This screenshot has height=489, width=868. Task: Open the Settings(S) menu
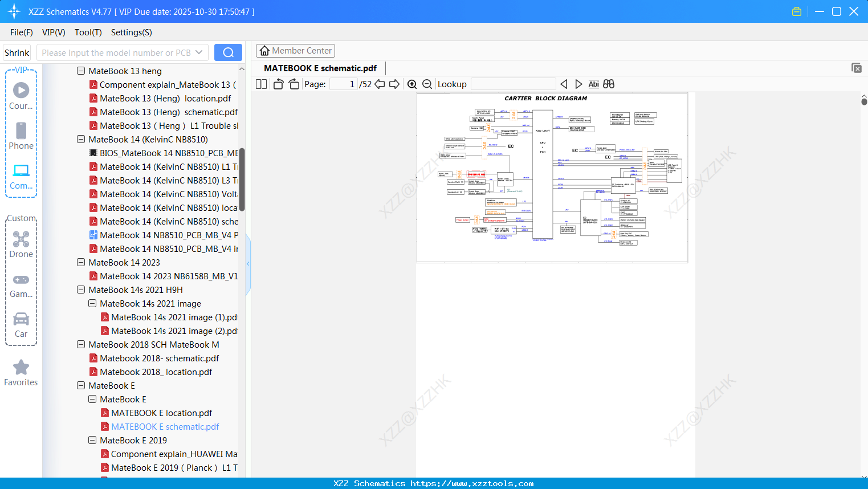tap(132, 32)
